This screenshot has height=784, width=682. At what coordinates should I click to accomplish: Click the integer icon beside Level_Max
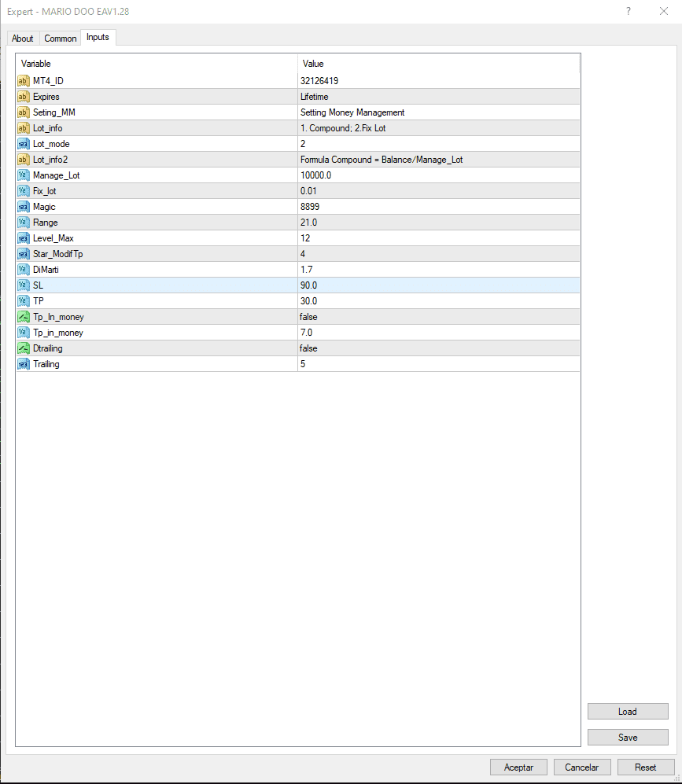(x=24, y=238)
